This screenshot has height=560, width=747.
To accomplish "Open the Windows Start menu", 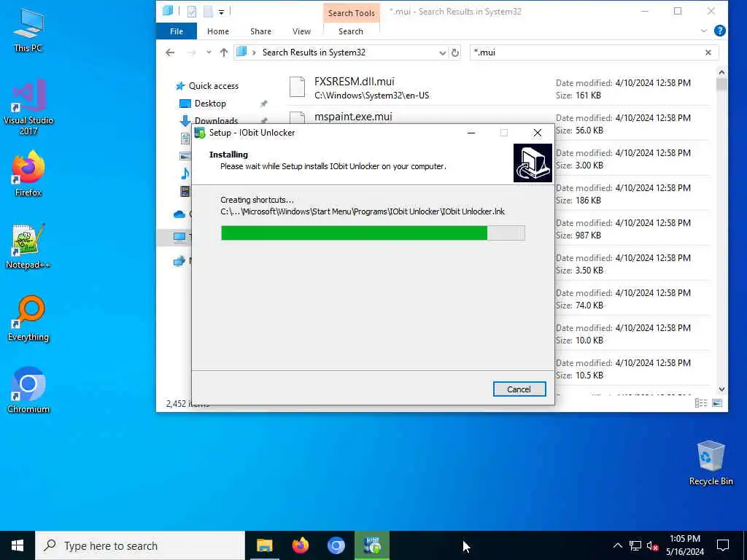I will 18,545.
